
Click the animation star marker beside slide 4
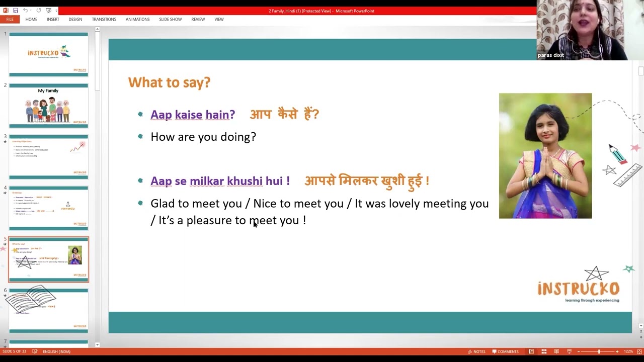pyautogui.click(x=5, y=193)
